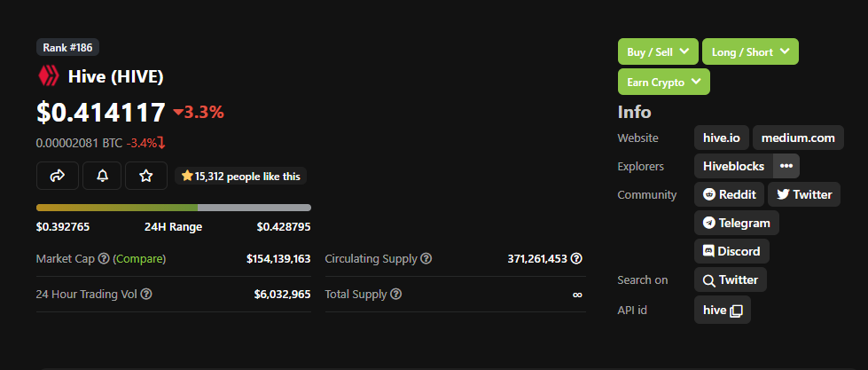The image size is (868, 370).
Task: Click the 24H Range progress bar
Action: (173, 208)
